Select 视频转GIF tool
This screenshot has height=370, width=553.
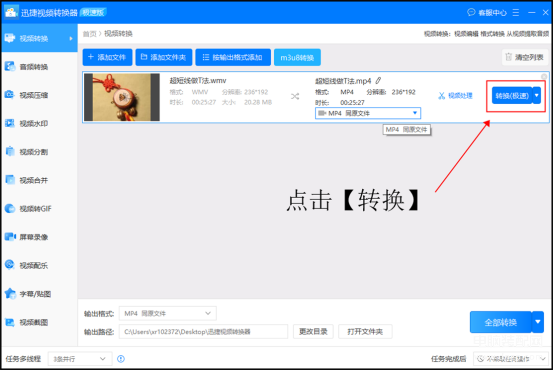[x=28, y=209]
